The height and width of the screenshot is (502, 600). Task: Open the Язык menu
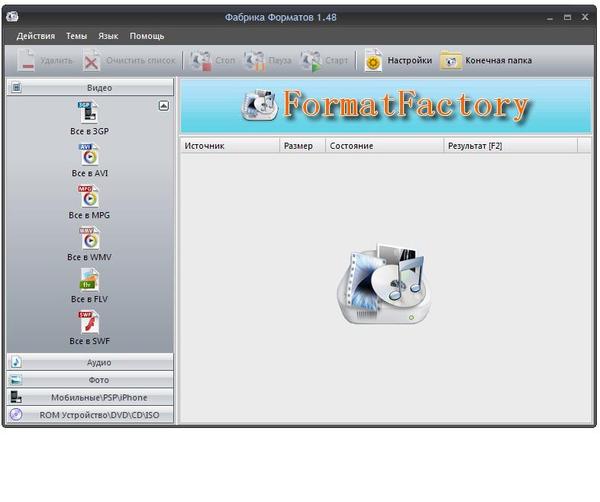108,36
